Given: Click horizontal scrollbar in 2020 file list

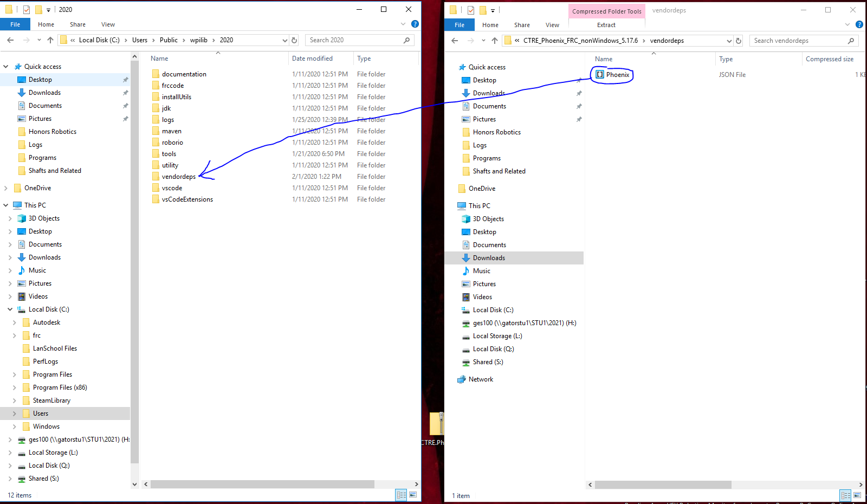Looking at the screenshot, I should click(262, 484).
